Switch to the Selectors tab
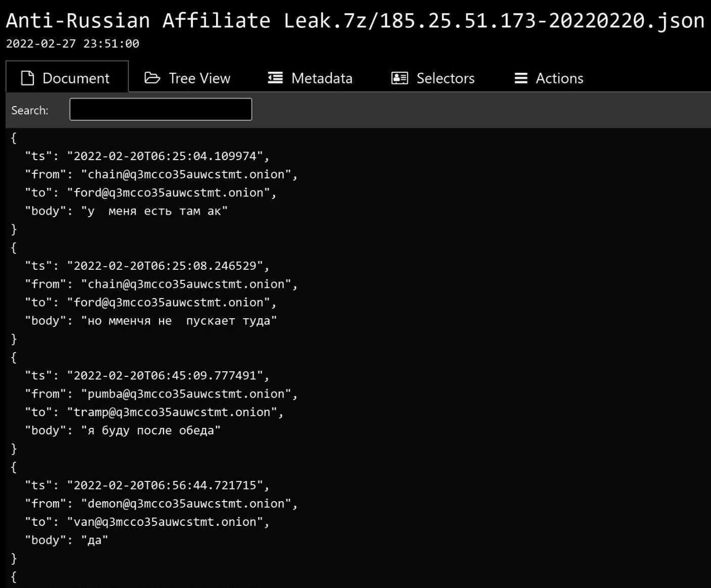Screen dimensions: 711x588 [433, 78]
